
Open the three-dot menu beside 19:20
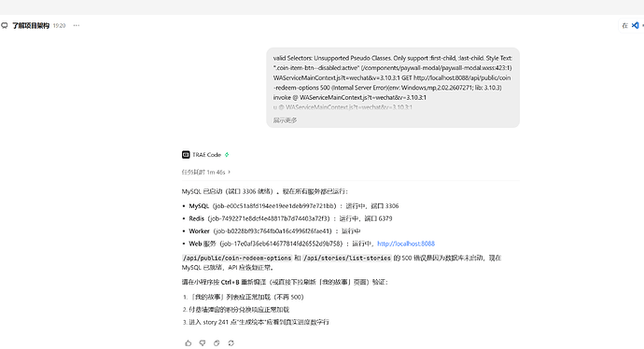point(77,25)
